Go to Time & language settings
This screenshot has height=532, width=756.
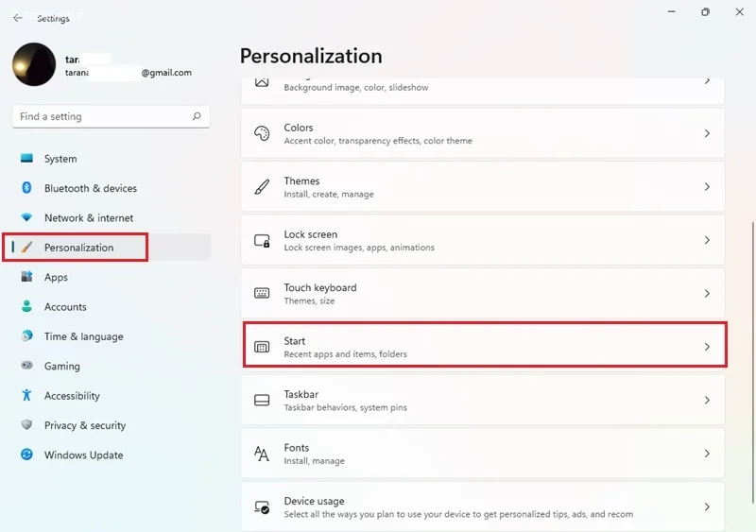pos(83,336)
